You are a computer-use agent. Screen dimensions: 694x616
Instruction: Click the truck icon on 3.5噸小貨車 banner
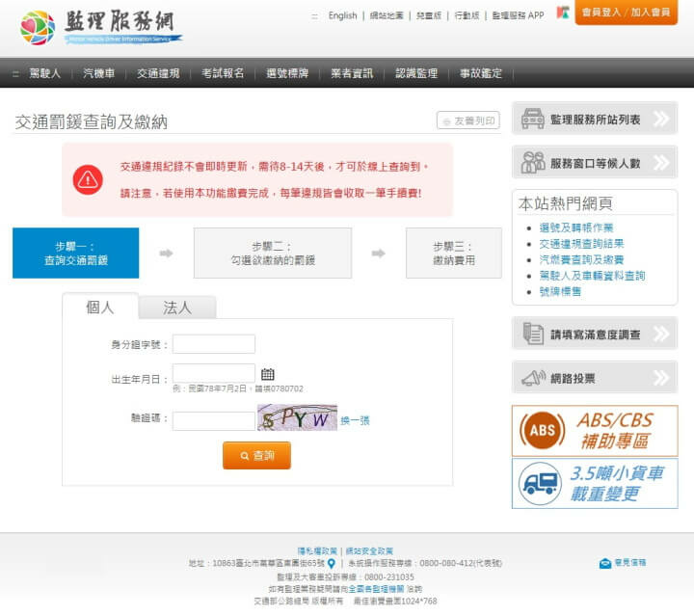pyautogui.click(x=540, y=484)
